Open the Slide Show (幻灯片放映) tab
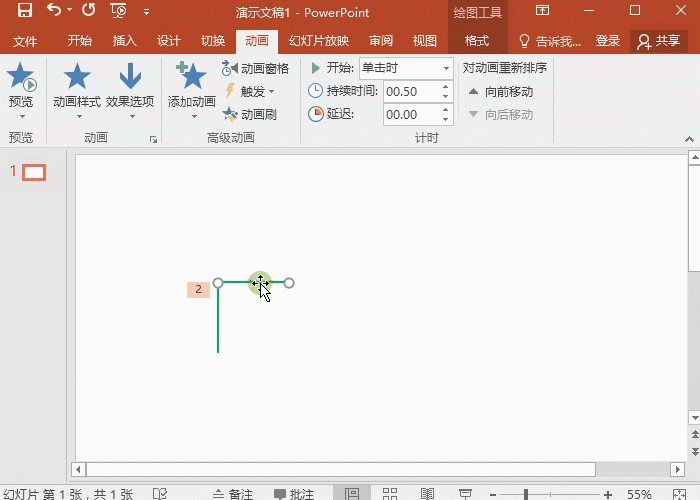This screenshot has width=700, height=500. 319,41
